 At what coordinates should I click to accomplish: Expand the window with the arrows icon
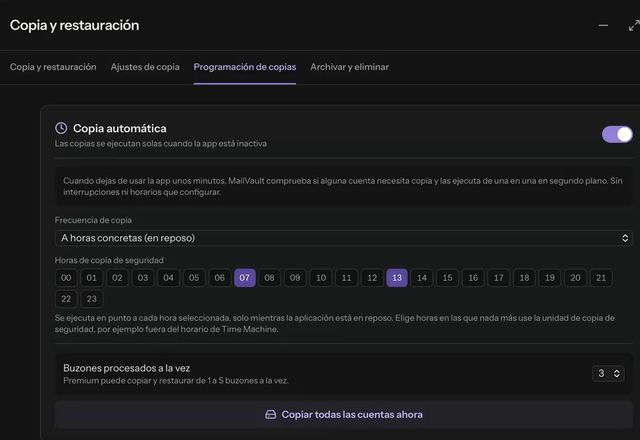click(634, 26)
